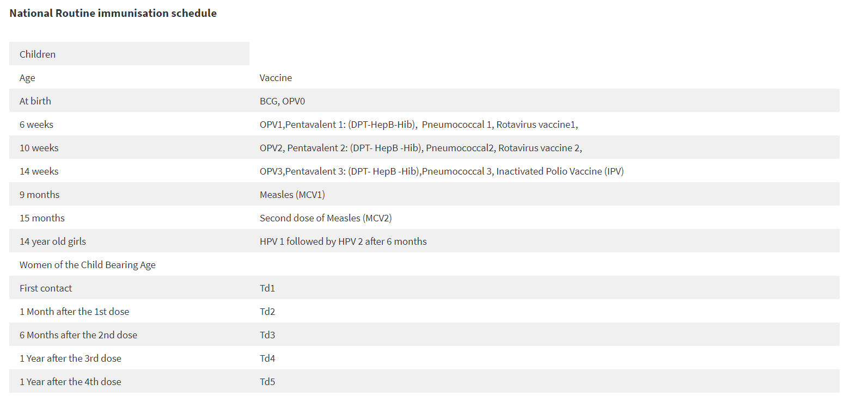Select the At birth row label
The width and height of the screenshot is (868, 409).
(x=35, y=101)
